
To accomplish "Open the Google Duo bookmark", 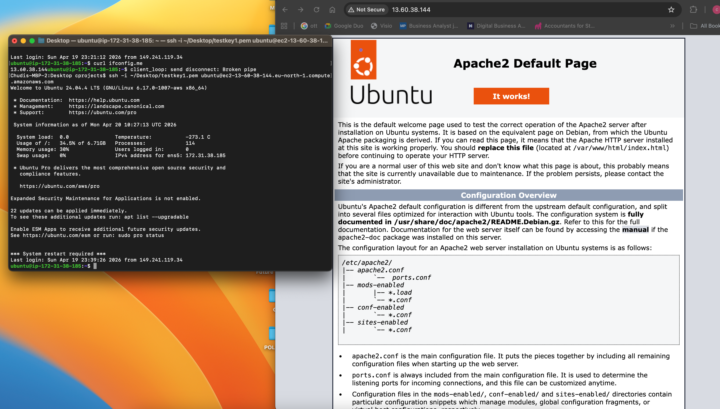I will 344,26.
